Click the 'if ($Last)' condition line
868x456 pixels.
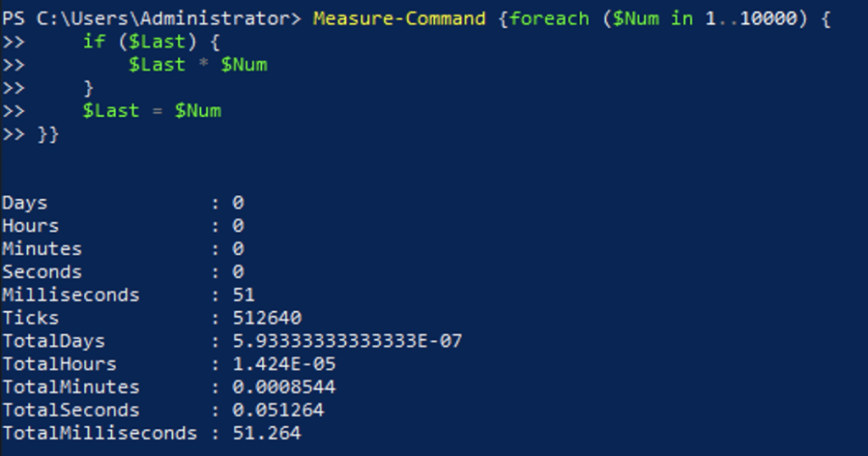151,42
